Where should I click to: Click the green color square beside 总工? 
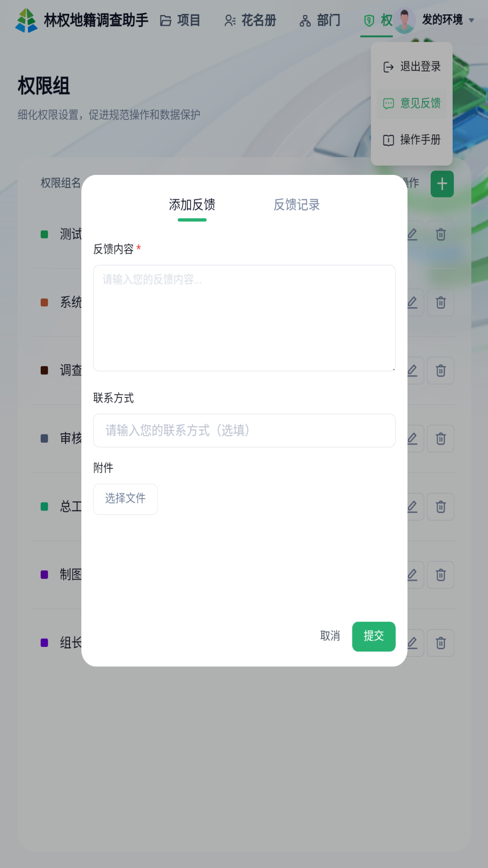[x=44, y=507]
